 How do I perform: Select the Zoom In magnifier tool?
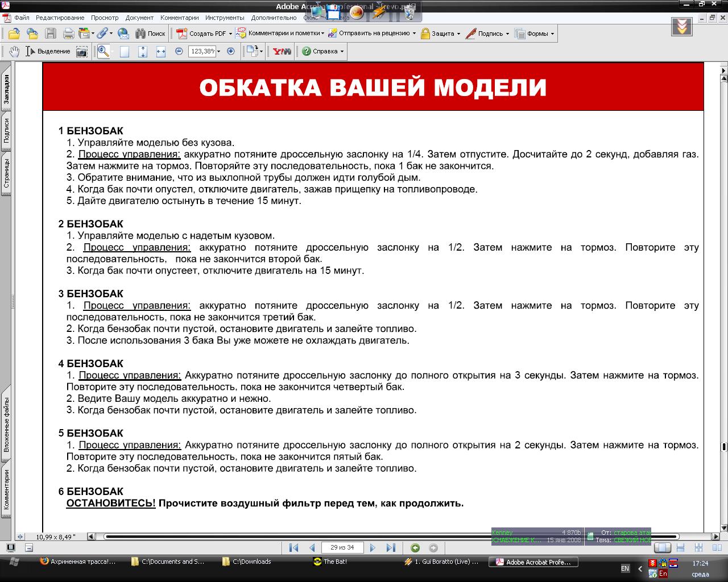click(x=104, y=51)
